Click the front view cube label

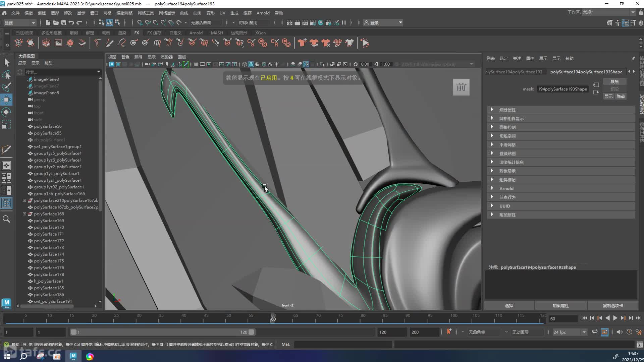click(461, 87)
